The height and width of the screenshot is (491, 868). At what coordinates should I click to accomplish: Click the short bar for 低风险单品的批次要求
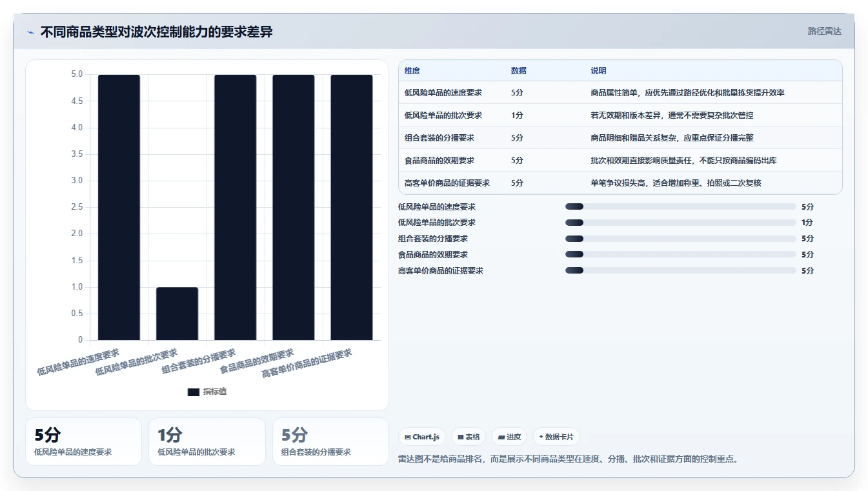pos(177,314)
